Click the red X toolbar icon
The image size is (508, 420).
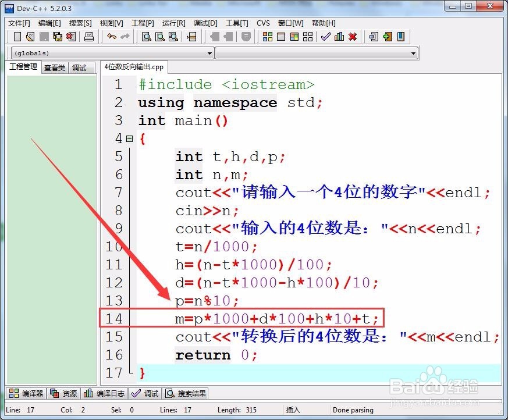click(x=353, y=37)
